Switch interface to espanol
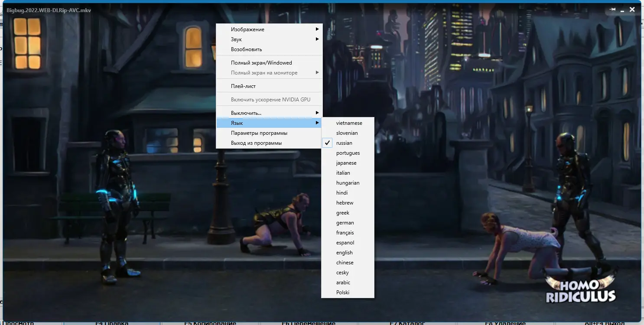 pyautogui.click(x=348, y=243)
